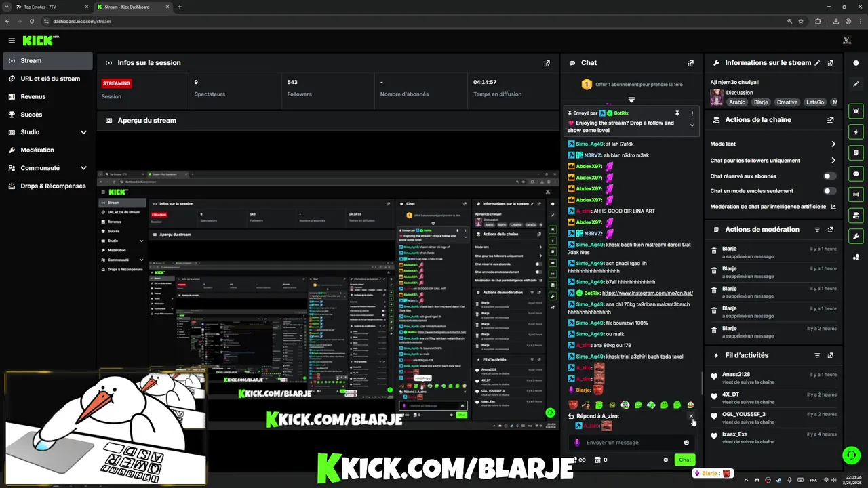Pop out the Informations sur le stream panel
This screenshot has width=868, height=488.
point(831,62)
